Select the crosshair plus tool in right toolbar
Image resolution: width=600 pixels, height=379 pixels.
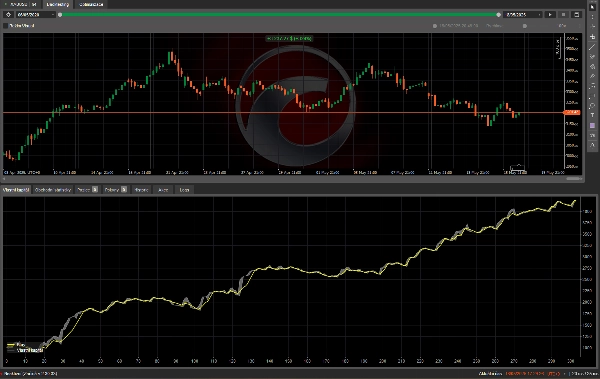point(592,37)
